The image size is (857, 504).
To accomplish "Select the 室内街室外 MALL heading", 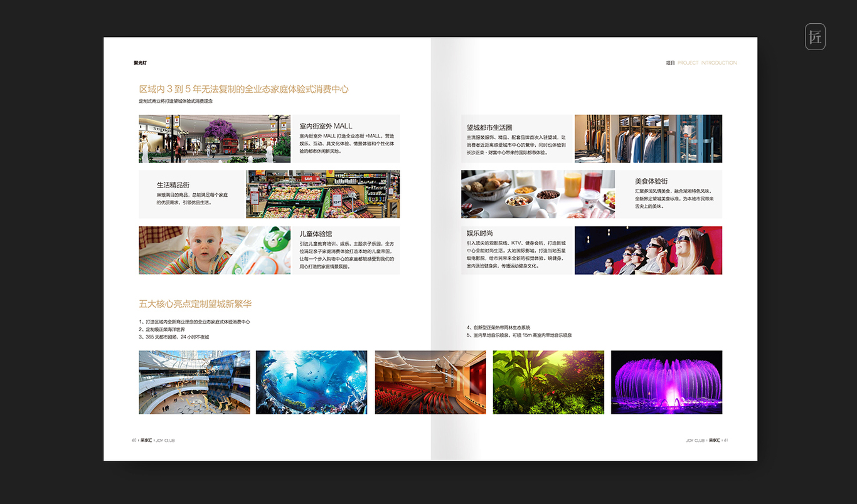I will tap(326, 126).
